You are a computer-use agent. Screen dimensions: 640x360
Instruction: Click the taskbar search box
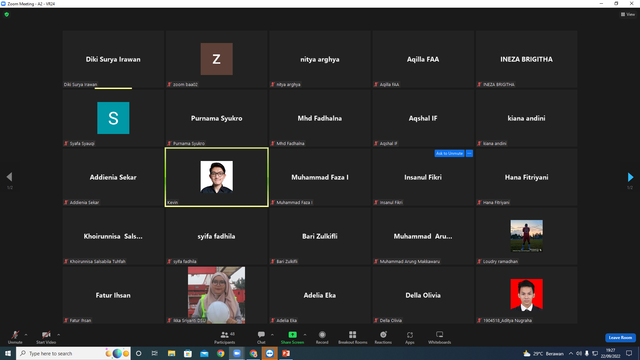coord(74,353)
